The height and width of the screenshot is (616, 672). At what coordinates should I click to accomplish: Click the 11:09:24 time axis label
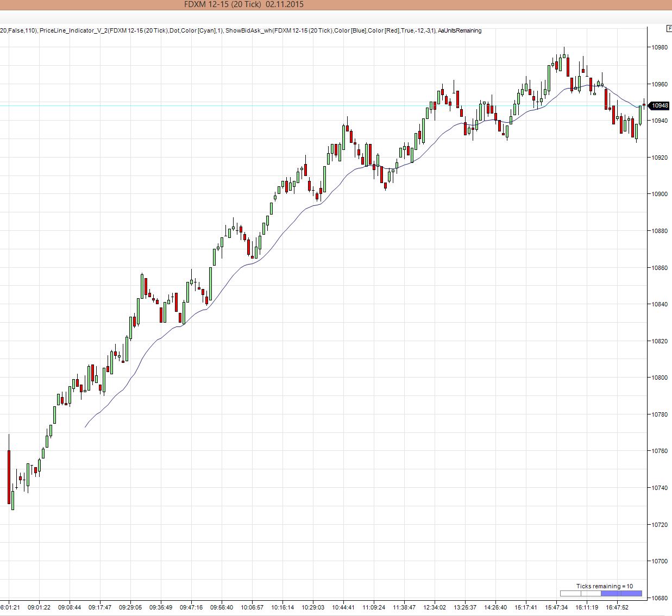coord(374,607)
